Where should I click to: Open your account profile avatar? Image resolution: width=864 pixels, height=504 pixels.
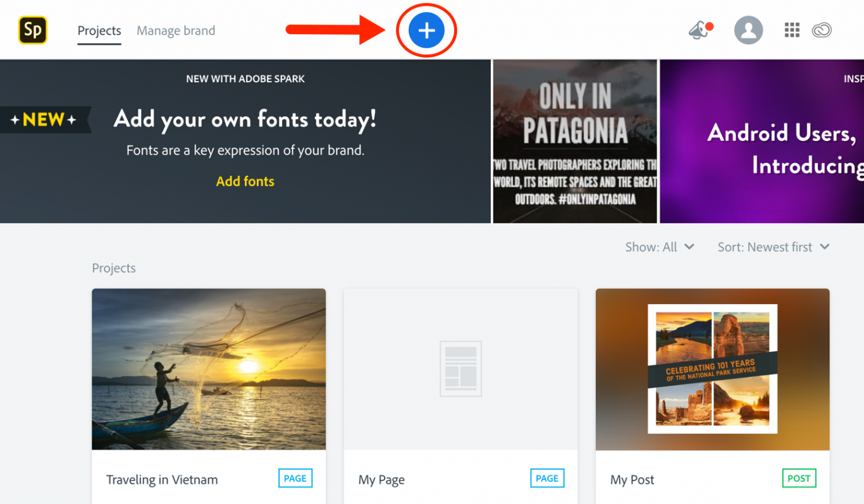[x=749, y=30]
